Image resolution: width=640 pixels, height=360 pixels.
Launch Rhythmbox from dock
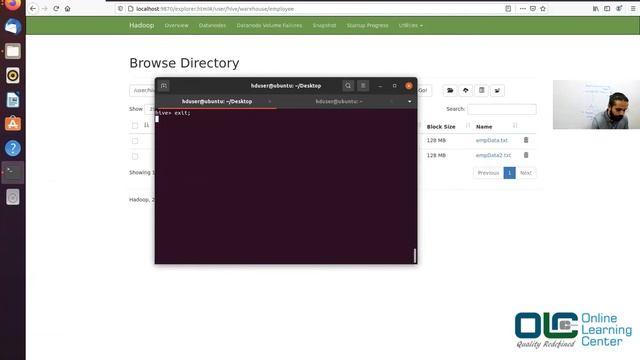tap(13, 76)
